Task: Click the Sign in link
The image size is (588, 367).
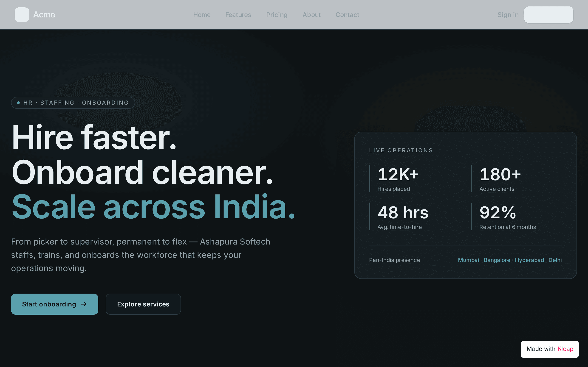Action: point(508,15)
